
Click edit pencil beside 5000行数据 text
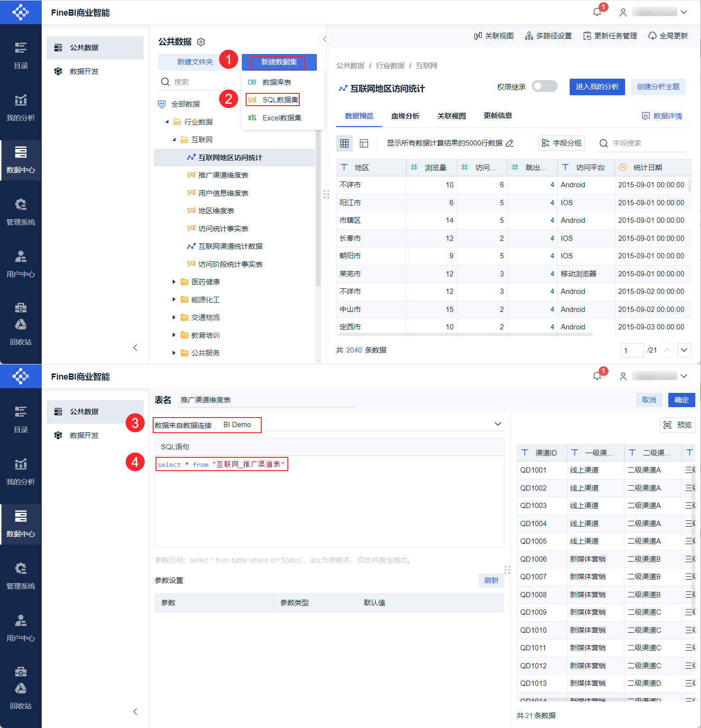pos(510,143)
